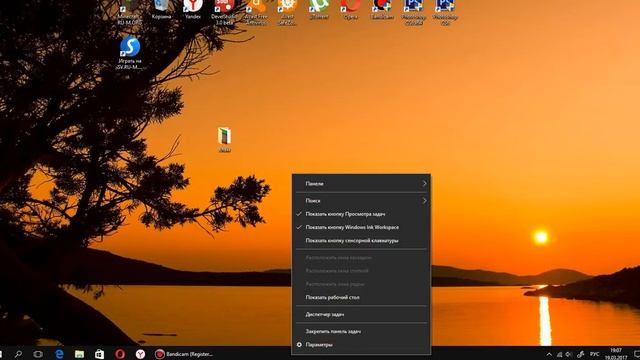This screenshot has width=640, height=360.
Task: Open the taskbar search magnifier
Action: tap(18, 354)
